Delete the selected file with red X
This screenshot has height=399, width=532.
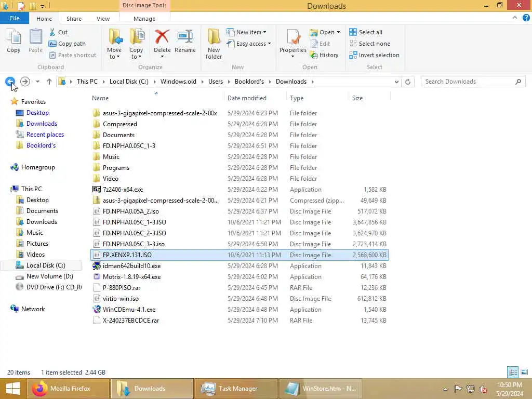[162, 41]
